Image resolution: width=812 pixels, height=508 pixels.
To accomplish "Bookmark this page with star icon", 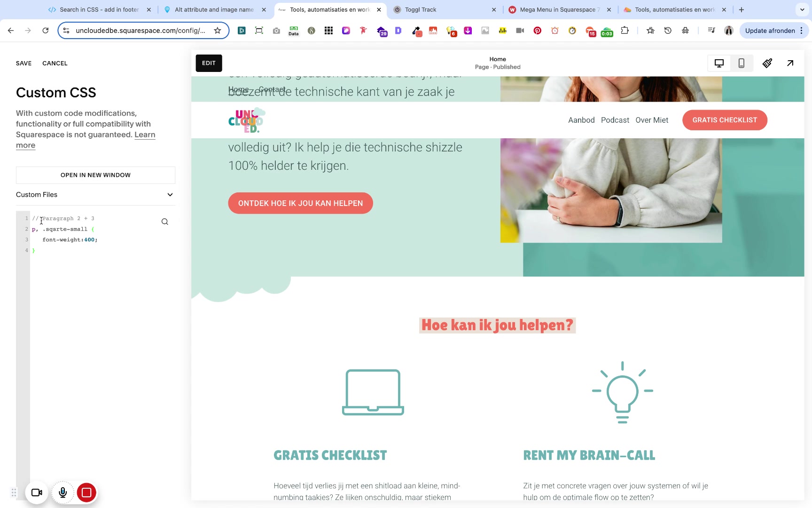I will click(x=218, y=31).
